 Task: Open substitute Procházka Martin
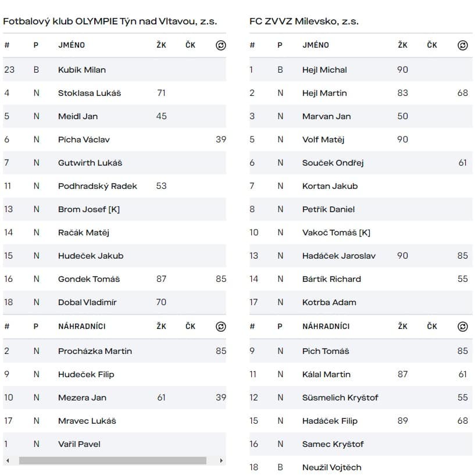coord(95,351)
